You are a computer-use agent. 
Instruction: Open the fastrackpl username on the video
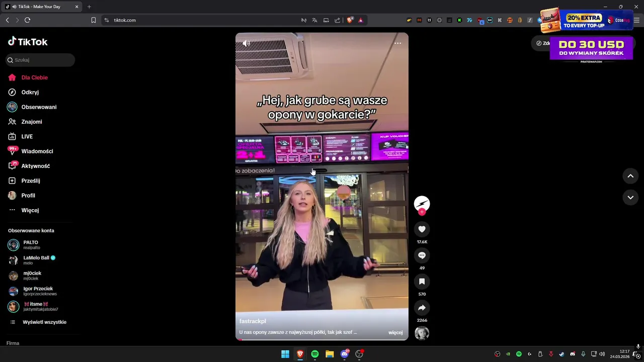tap(253, 321)
